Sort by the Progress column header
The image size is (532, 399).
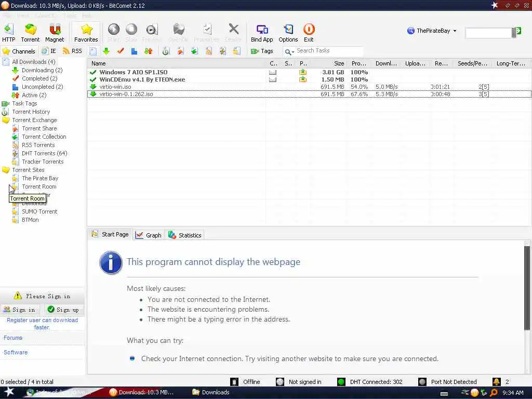(359, 63)
